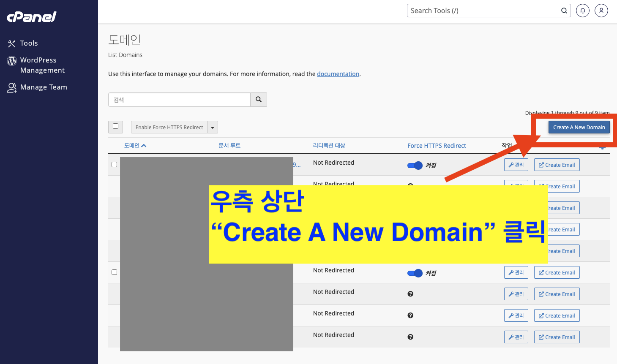Click the 'List Domains' subtitle text

coord(125,55)
